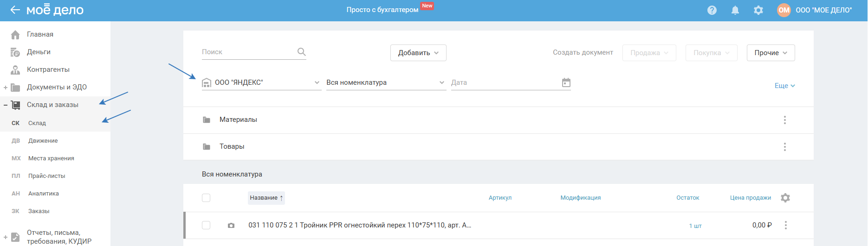Open the help question mark icon
The image size is (868, 246).
coord(712,10)
